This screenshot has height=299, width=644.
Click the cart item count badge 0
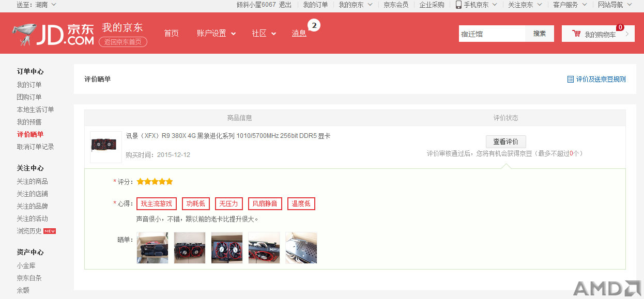(620, 27)
